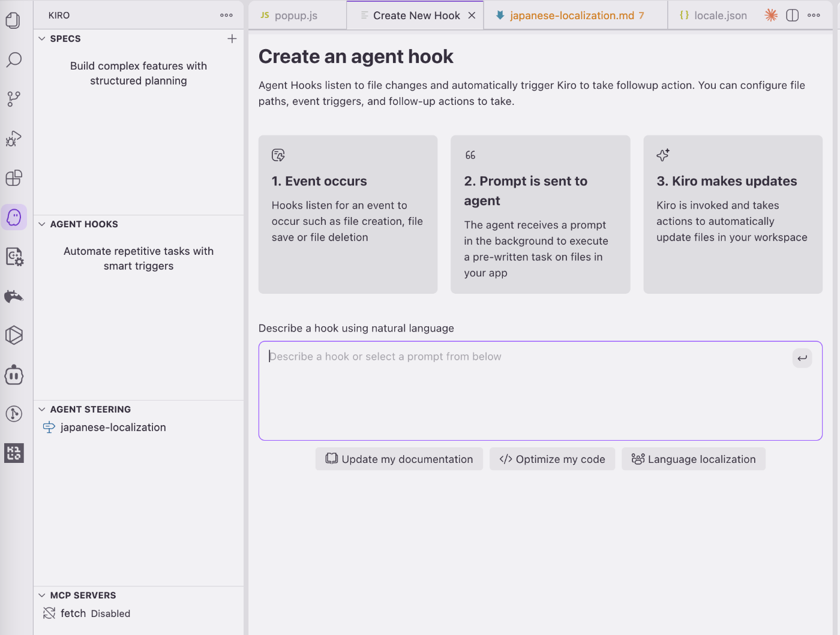The height and width of the screenshot is (635, 840).
Task: Select the Kiro ghost icon
Action: point(14,217)
